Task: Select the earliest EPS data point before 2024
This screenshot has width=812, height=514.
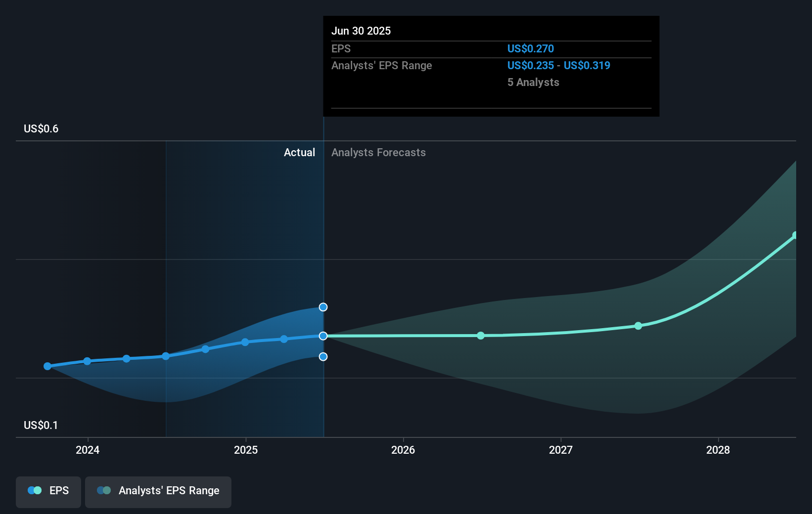Action: 47,366
